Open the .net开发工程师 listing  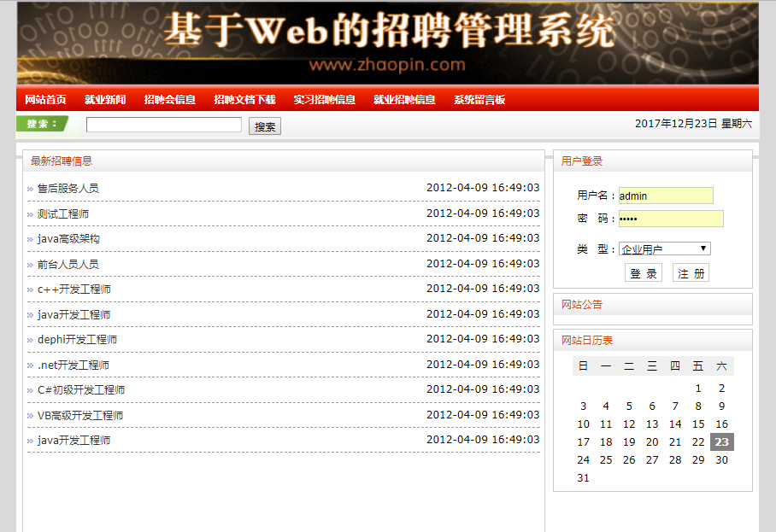(x=73, y=365)
